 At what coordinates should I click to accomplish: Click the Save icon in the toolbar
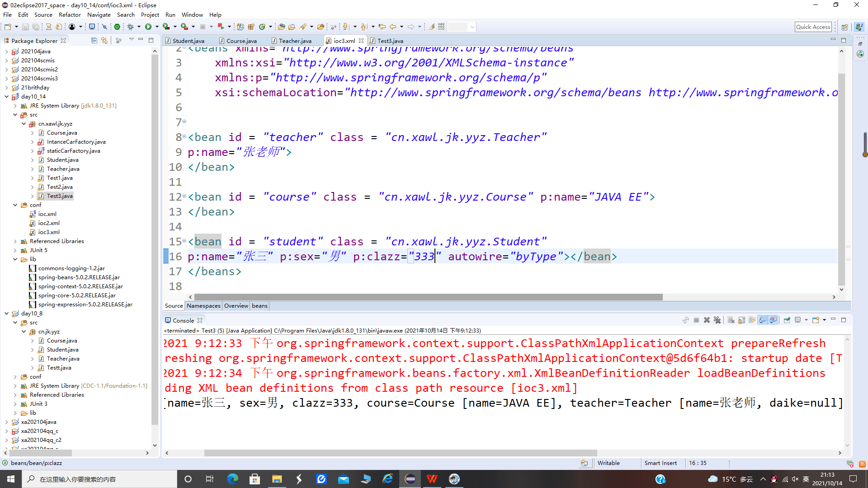coord(25,27)
